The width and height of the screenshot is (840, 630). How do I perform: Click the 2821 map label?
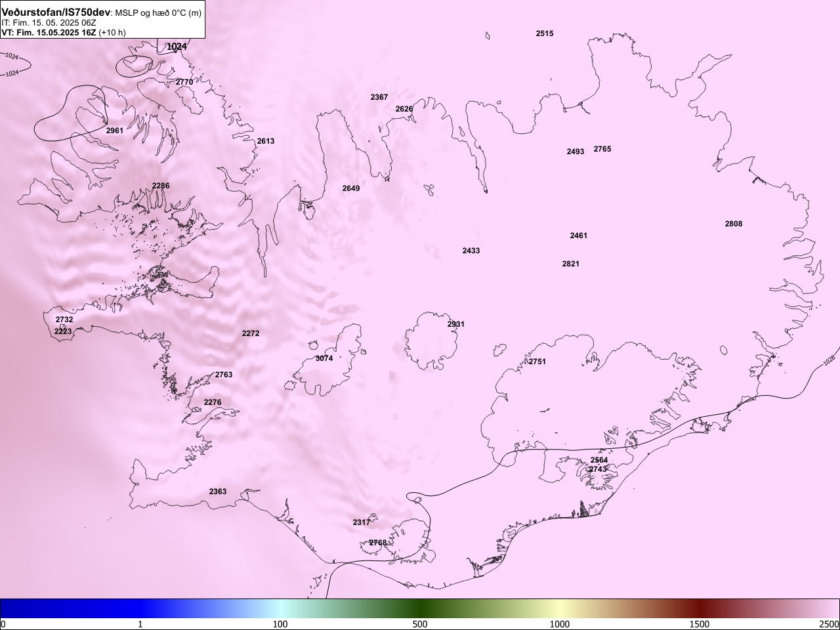(x=571, y=264)
